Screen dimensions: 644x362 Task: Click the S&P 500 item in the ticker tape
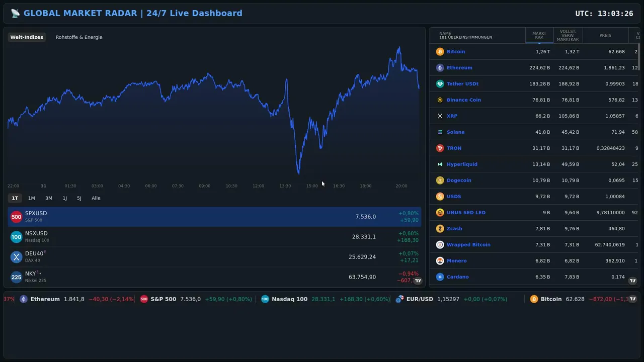click(196, 299)
